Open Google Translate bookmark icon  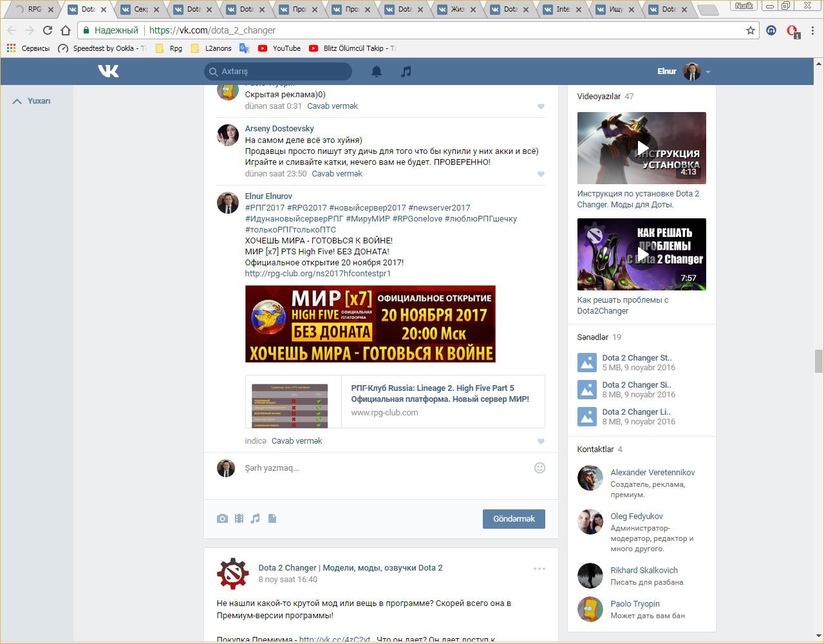point(244,48)
